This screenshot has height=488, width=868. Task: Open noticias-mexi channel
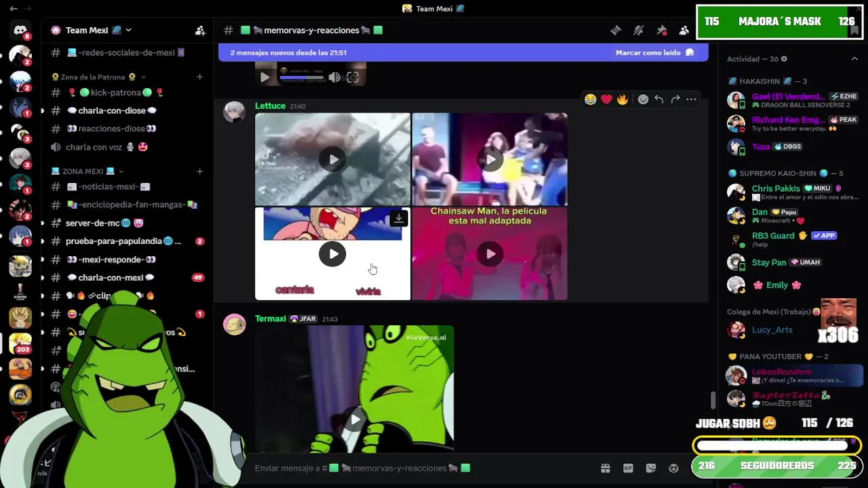click(x=125, y=186)
